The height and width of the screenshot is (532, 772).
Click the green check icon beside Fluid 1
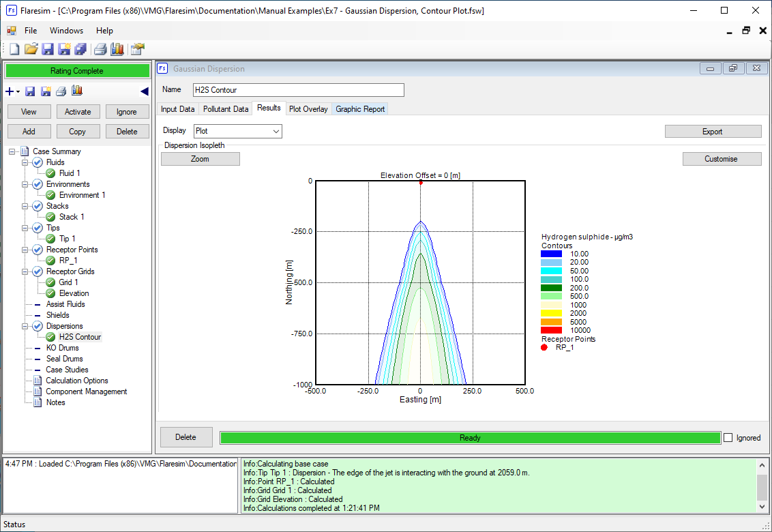click(50, 173)
